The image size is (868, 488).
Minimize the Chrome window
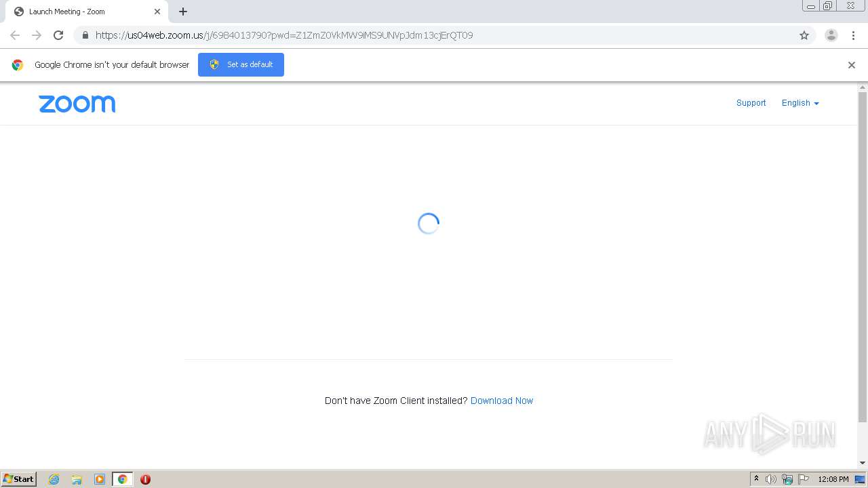click(811, 6)
